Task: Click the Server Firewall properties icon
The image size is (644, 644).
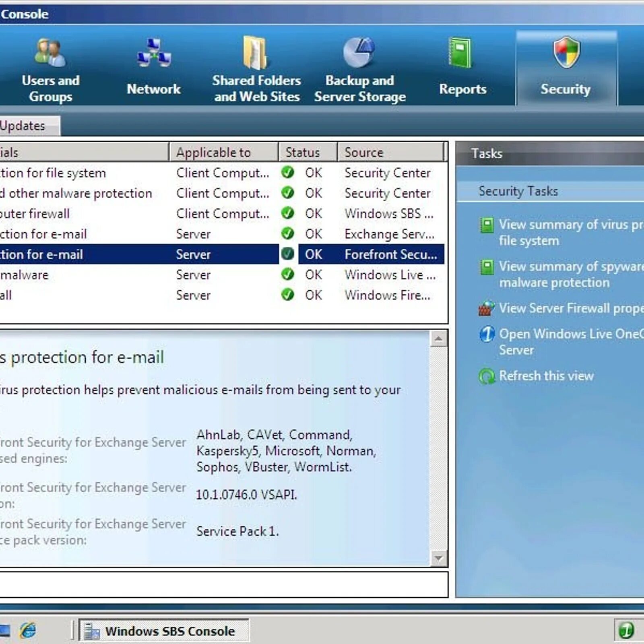Action: pos(487,309)
